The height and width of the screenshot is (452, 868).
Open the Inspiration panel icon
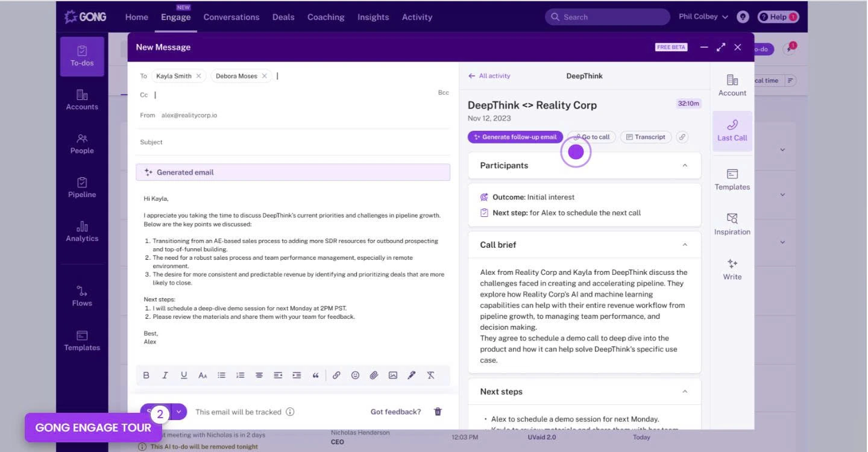tap(732, 224)
